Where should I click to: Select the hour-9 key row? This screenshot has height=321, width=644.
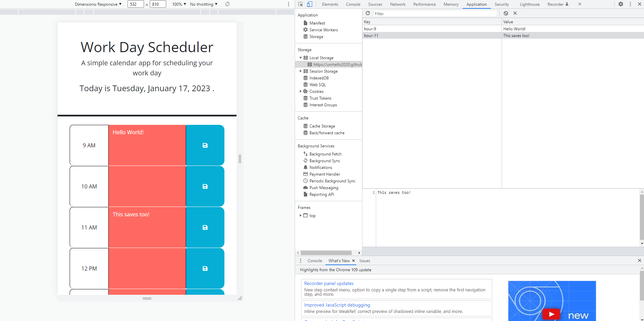point(432,29)
